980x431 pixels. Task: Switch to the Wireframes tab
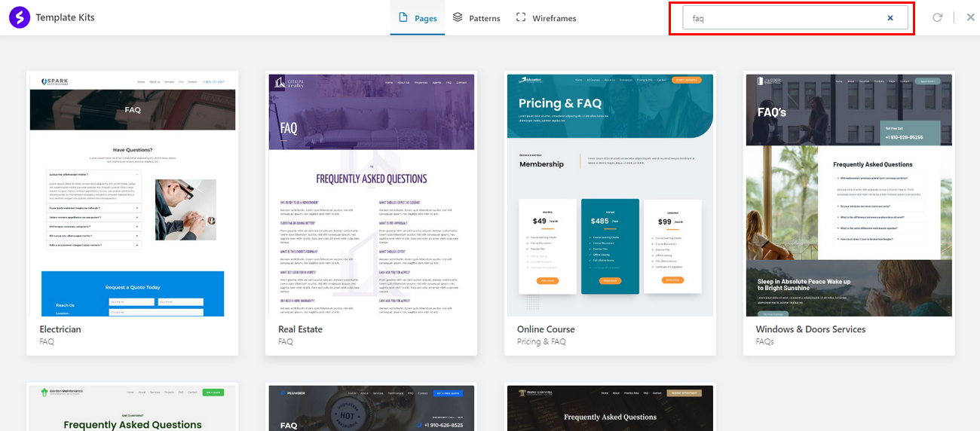pyautogui.click(x=554, y=18)
